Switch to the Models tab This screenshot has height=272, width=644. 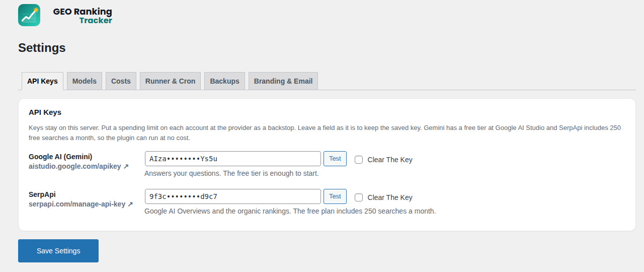pyautogui.click(x=85, y=81)
